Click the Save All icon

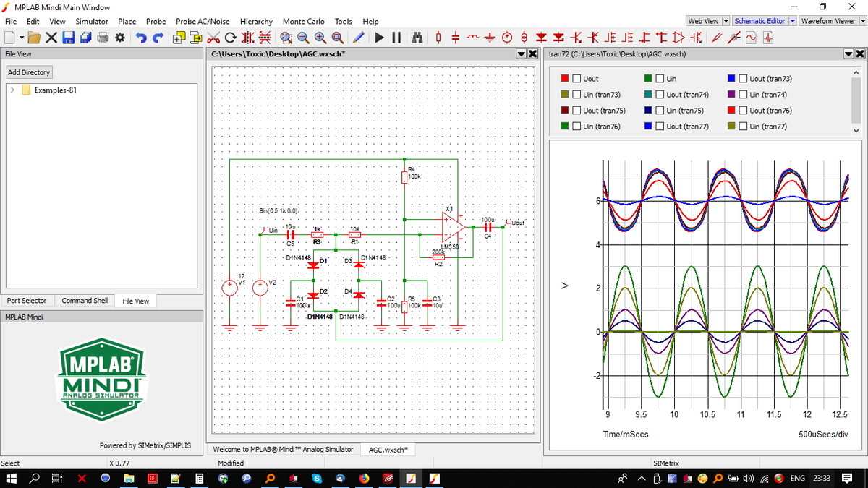(x=86, y=38)
